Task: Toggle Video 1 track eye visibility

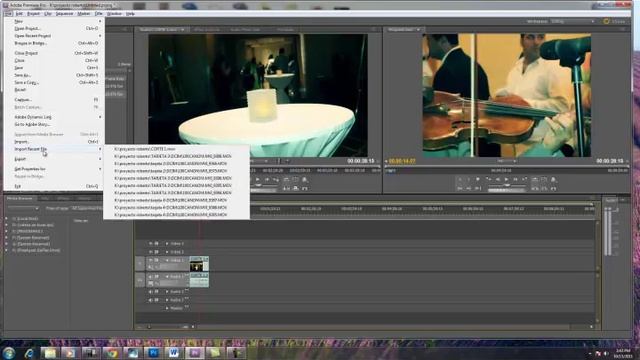Action: click(x=151, y=260)
